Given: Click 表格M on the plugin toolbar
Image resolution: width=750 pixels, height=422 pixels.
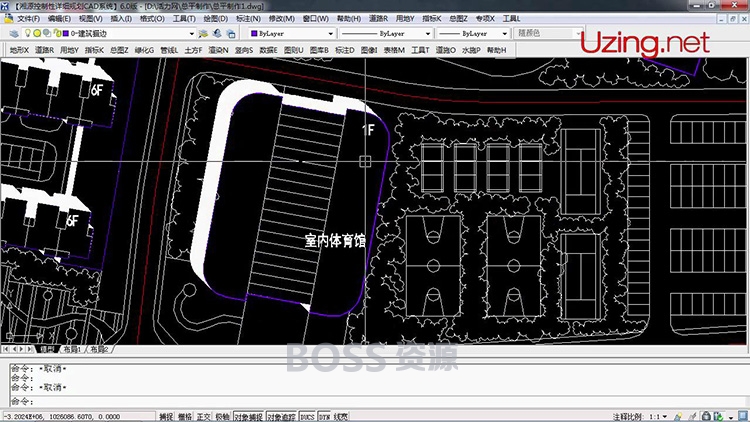Looking at the screenshot, I should [394, 50].
